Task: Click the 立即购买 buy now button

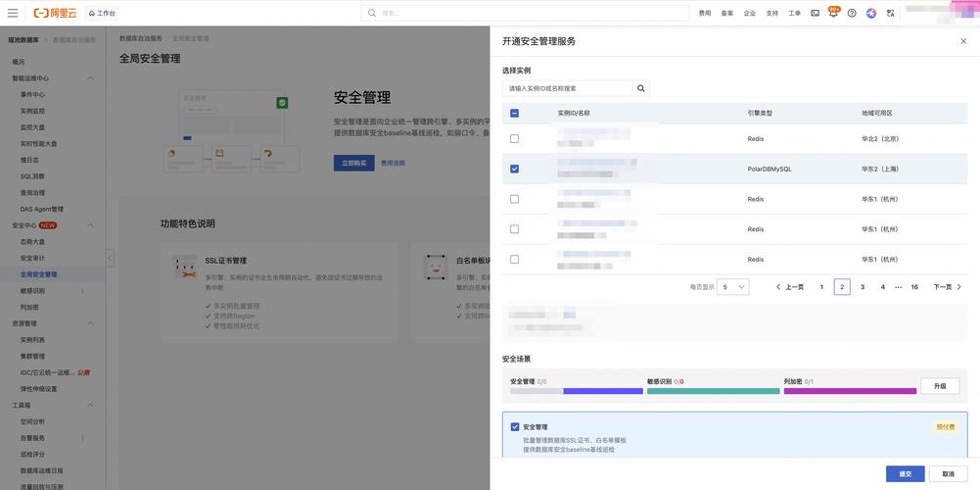Action: [353, 163]
